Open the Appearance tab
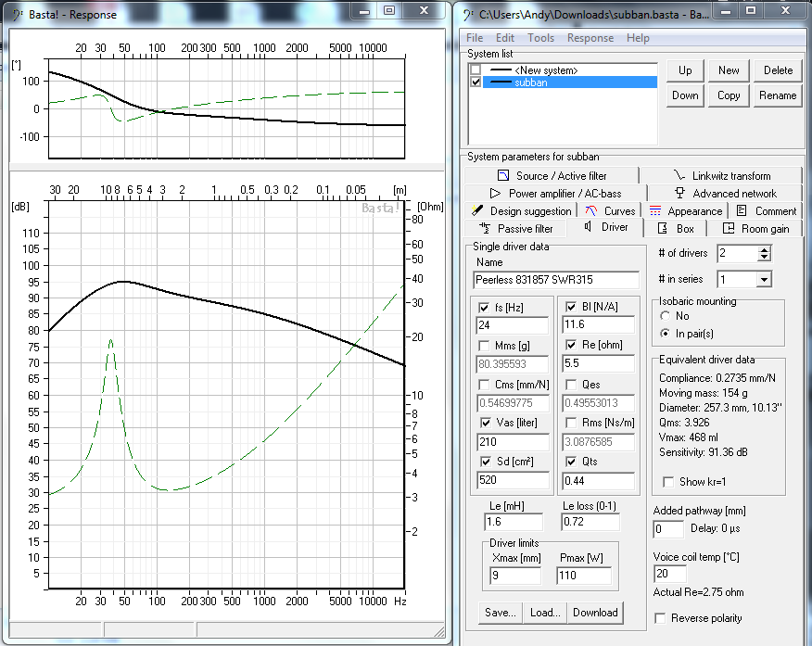 tap(686, 210)
